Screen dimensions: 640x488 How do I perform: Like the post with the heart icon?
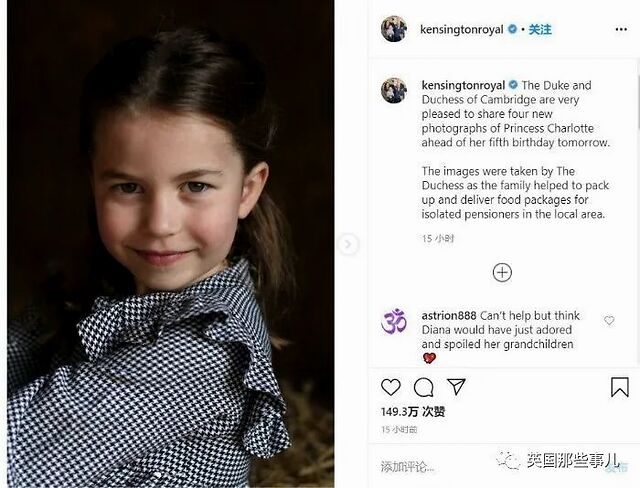click(x=391, y=387)
